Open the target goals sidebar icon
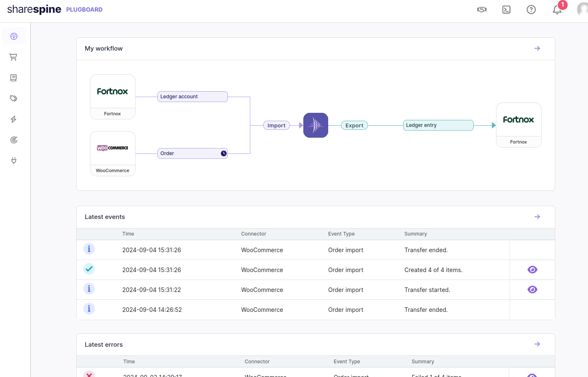The image size is (588, 377). [14, 140]
